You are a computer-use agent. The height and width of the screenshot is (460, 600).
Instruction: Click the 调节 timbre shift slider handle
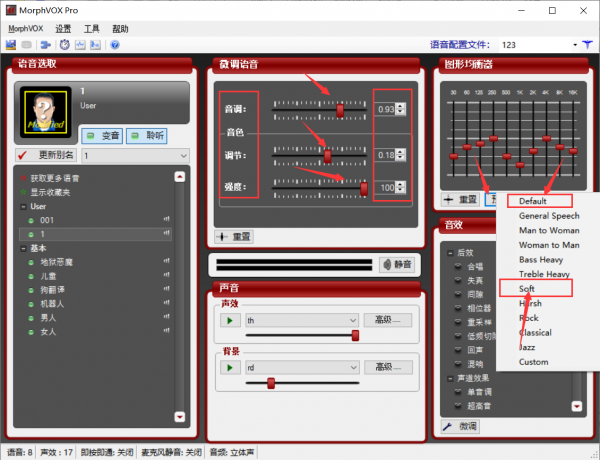[x=328, y=156]
